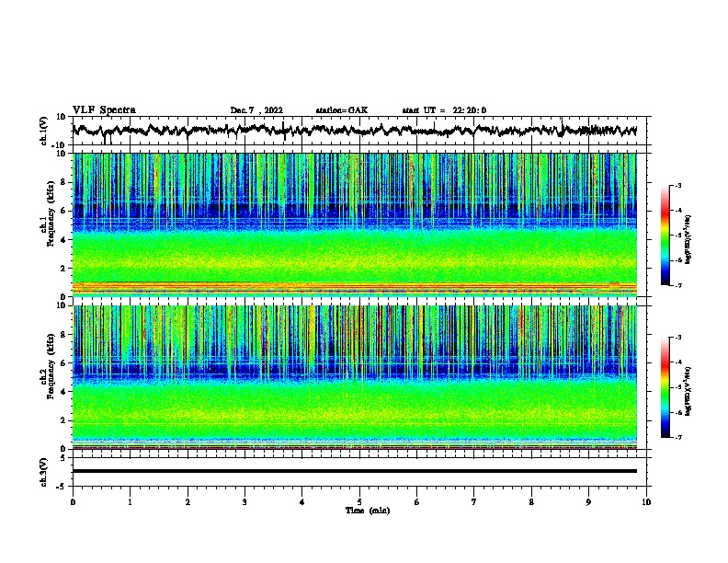
Task: Click time tick label "10" on bottom axis
Action: (x=646, y=502)
